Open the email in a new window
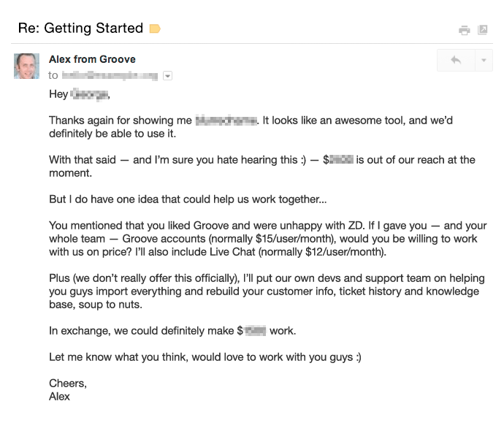Screen dimensions: 504x431 pyautogui.click(x=482, y=30)
